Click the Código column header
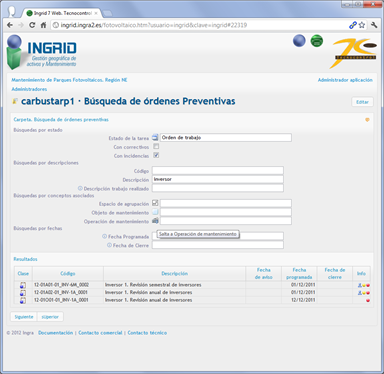Viewport: 384px width, 374px height. [x=68, y=273]
